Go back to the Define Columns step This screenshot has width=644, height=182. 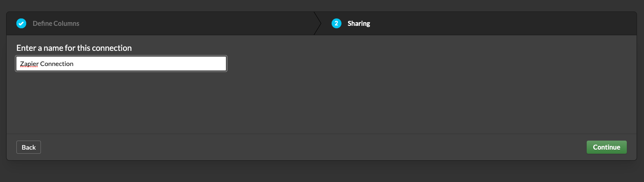pyautogui.click(x=56, y=23)
